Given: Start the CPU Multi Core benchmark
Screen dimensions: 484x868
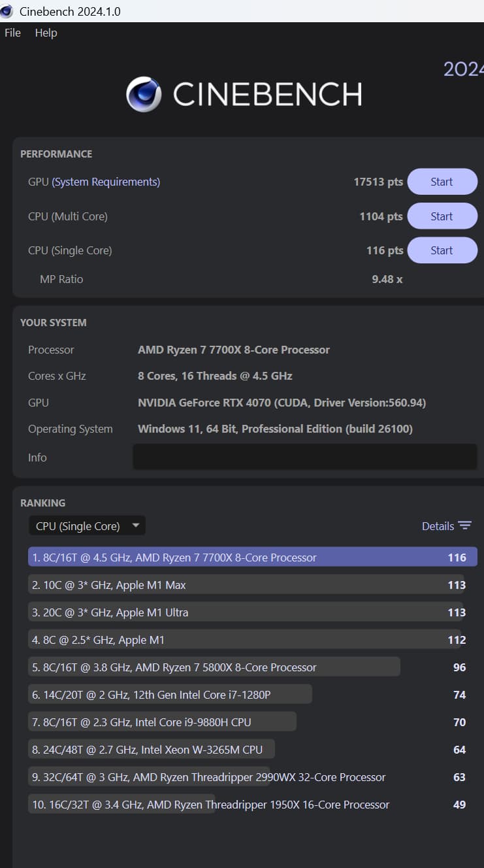Looking at the screenshot, I should coord(442,216).
